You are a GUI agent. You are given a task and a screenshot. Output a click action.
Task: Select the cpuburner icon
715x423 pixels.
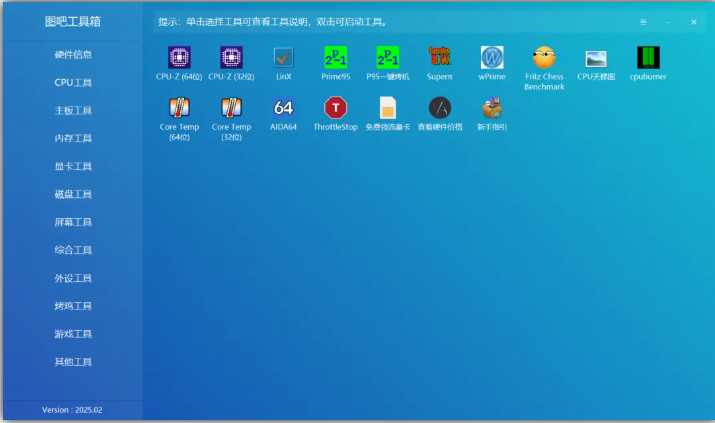pyautogui.click(x=648, y=57)
